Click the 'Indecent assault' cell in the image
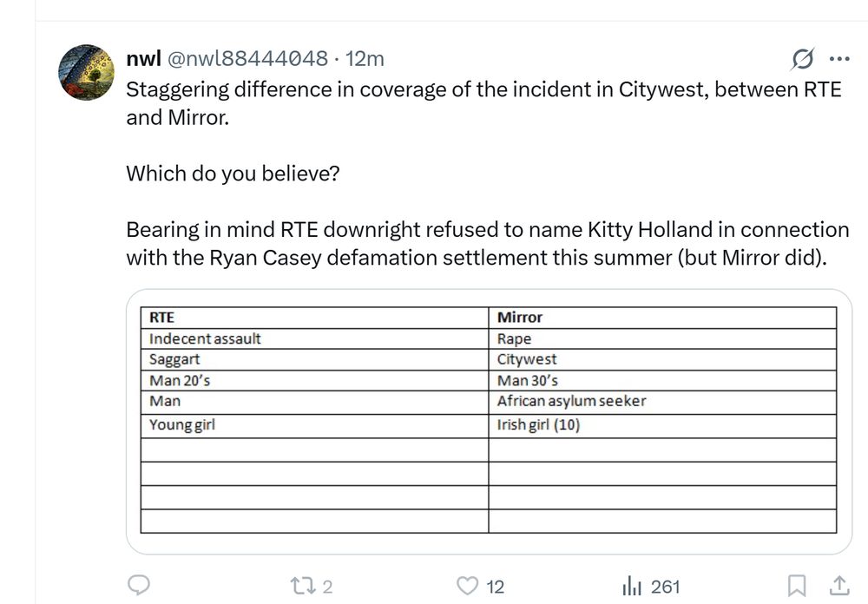This screenshot has width=868, height=604. coord(205,338)
